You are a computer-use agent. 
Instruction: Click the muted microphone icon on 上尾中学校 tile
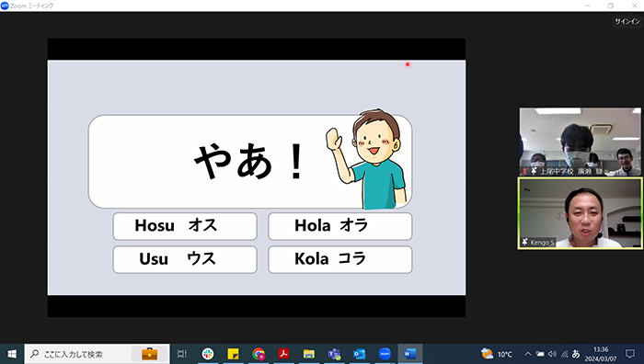525,171
